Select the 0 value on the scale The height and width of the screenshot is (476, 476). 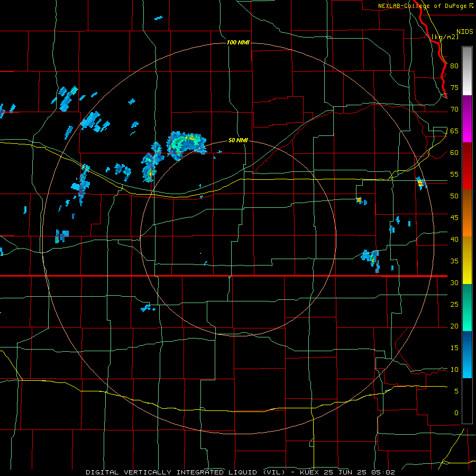tap(456, 413)
